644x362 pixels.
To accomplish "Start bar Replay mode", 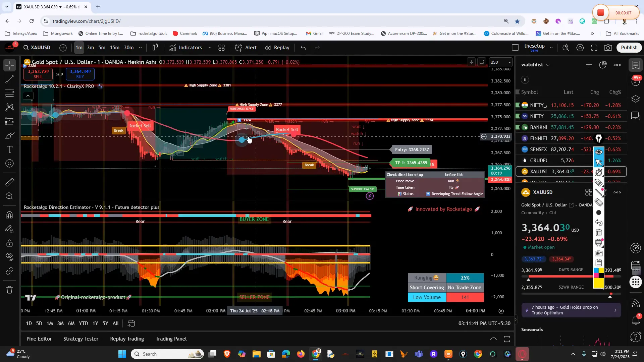I will click(277, 48).
